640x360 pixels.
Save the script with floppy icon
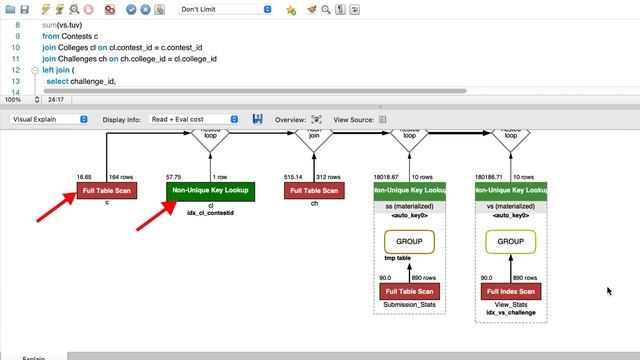24,9
